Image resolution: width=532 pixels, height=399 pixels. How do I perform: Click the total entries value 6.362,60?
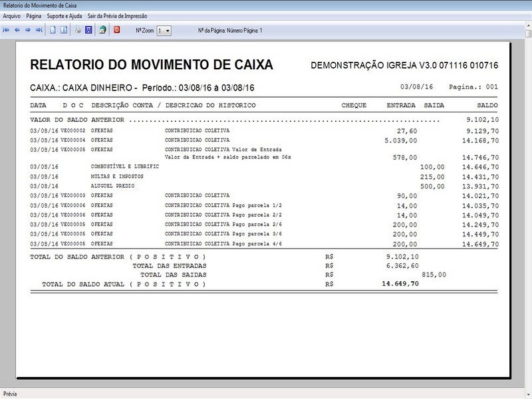point(402,265)
